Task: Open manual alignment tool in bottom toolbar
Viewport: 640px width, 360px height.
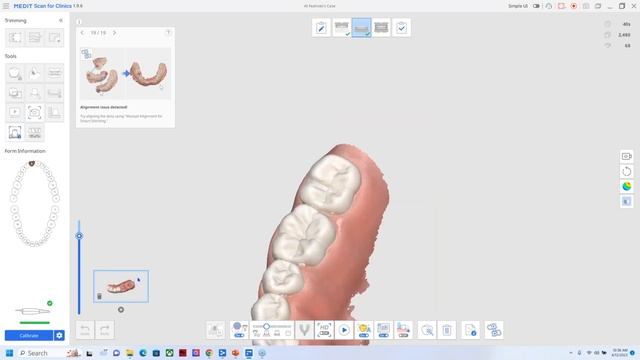Action: 494,330
